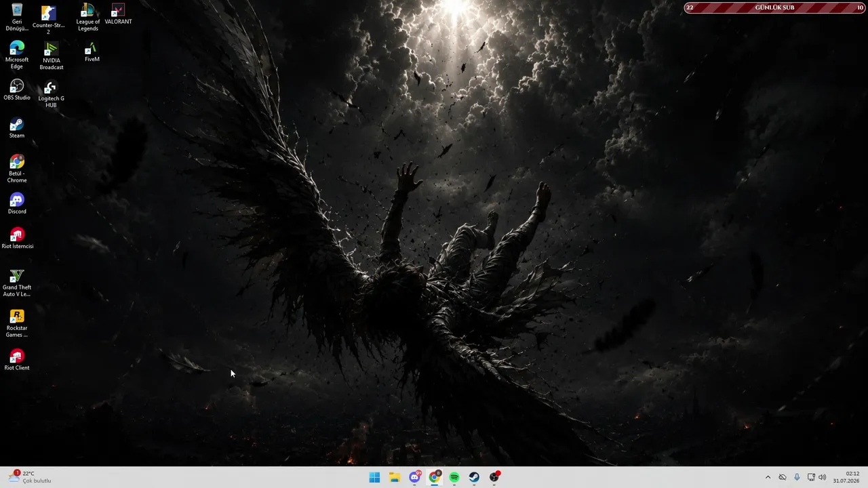Open Discord from the taskbar

(414, 477)
